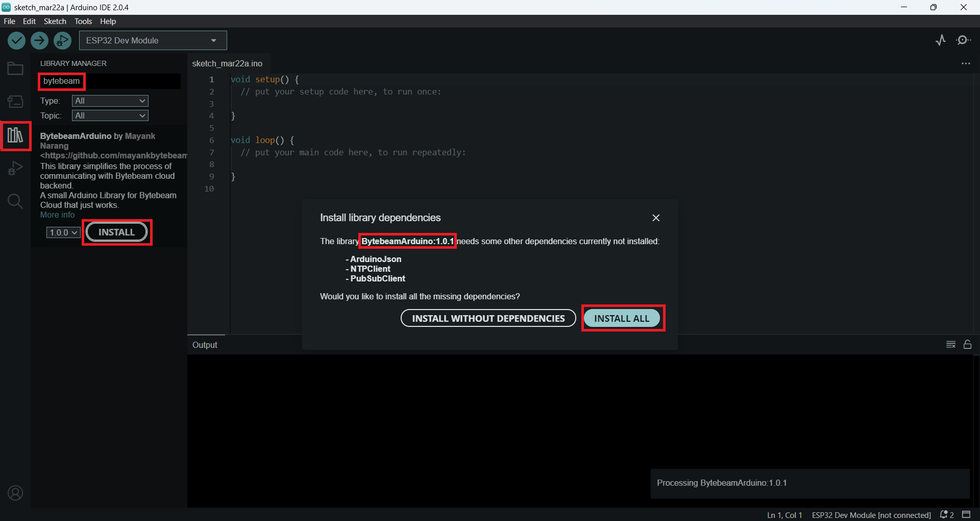Viewport: 980px width, 521px height.
Task: Click INSTALL ALL in the dialog
Action: pyautogui.click(x=622, y=318)
